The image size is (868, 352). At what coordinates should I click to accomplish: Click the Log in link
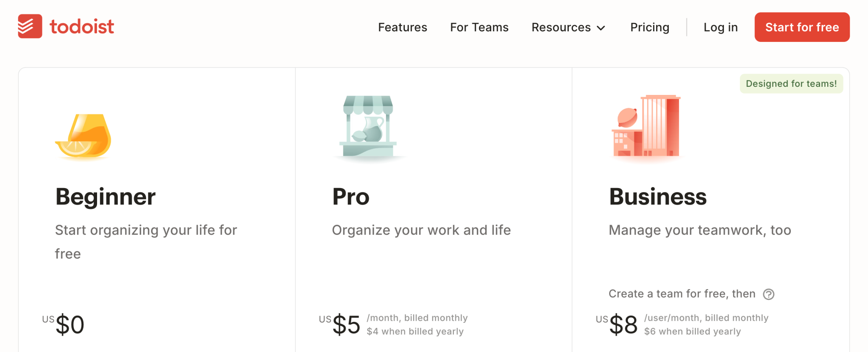[x=720, y=28]
